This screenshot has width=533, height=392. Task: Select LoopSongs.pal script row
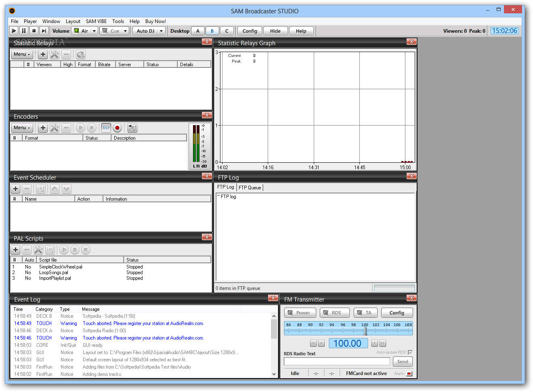tap(111, 273)
